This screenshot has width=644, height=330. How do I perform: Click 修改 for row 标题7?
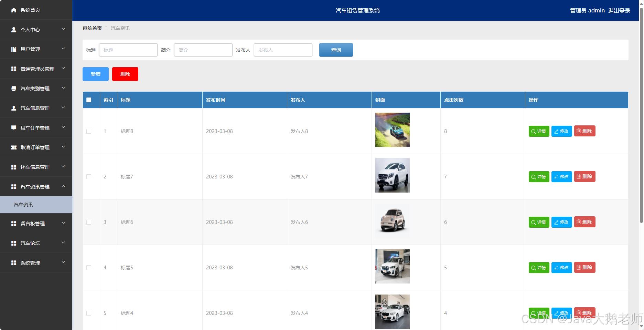[x=561, y=177]
